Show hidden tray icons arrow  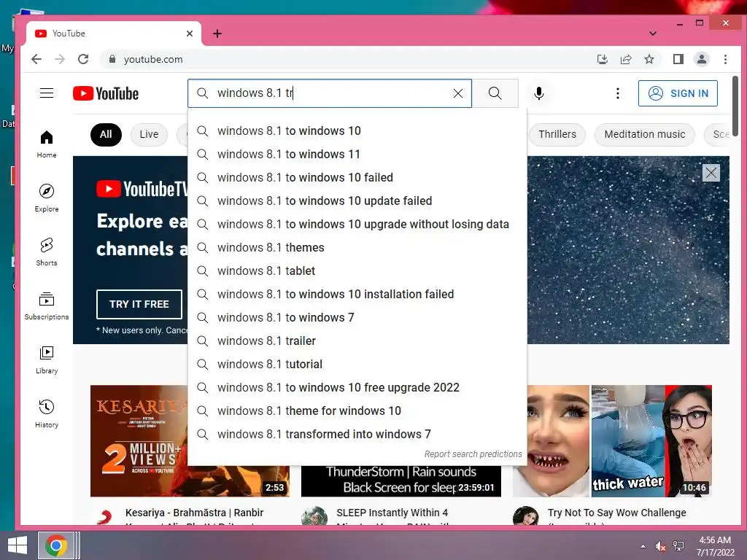tap(643, 546)
